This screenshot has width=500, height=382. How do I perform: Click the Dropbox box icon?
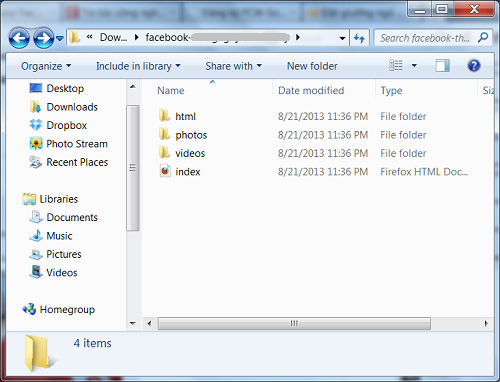(x=36, y=125)
